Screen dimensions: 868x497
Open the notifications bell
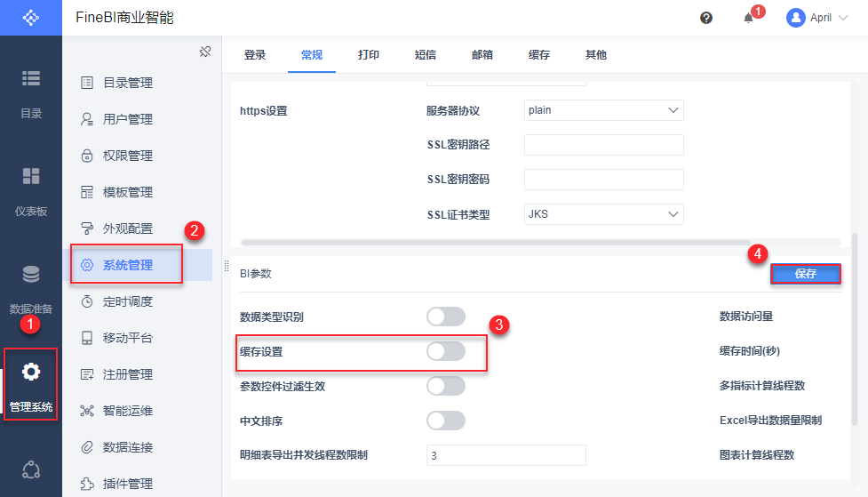pyautogui.click(x=749, y=18)
